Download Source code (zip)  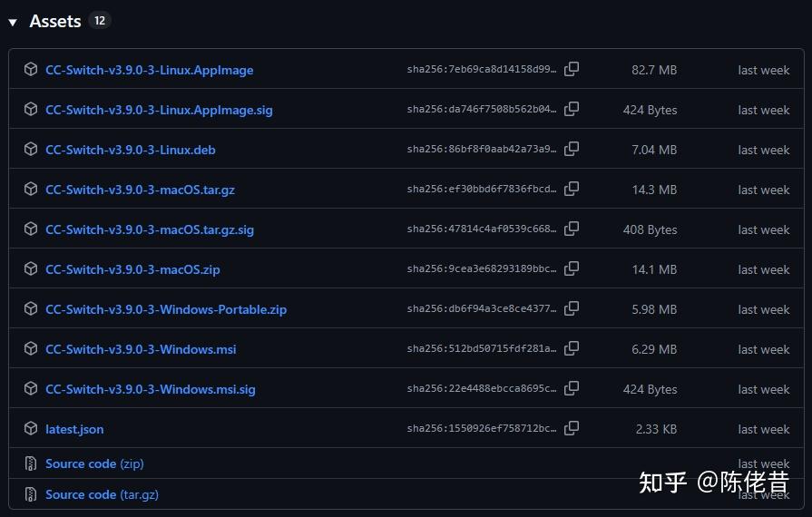click(94, 463)
